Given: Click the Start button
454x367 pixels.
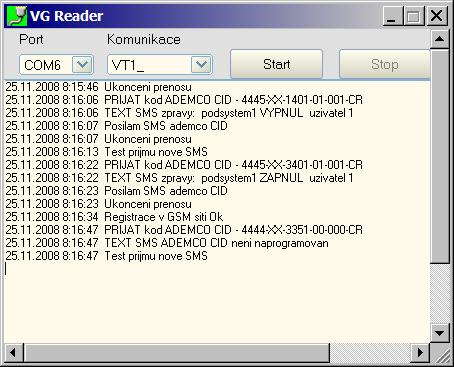Looking at the screenshot, I should 276,64.
